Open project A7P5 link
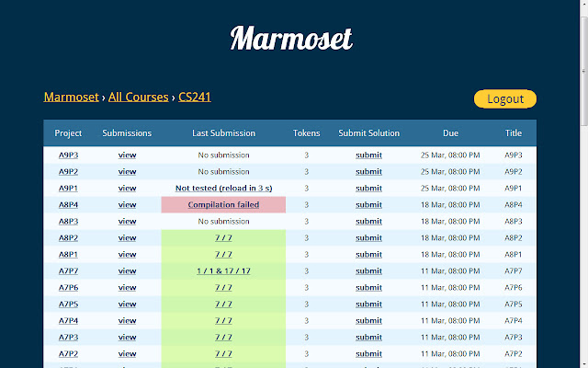 68,304
